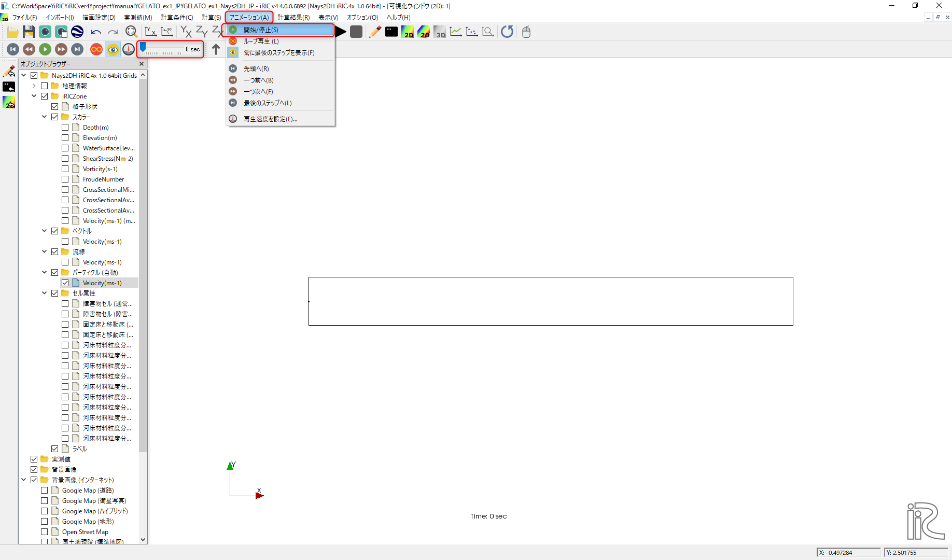Enable Google Map (衛星写真) checkbox

[44, 501]
